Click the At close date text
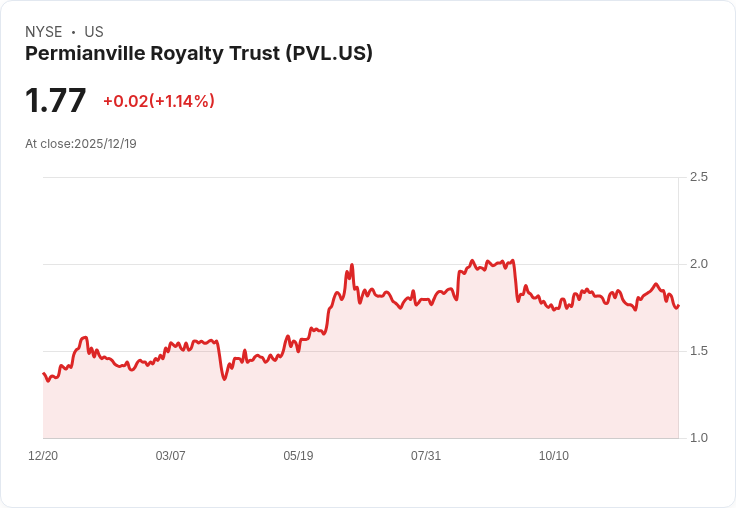 click(x=81, y=144)
